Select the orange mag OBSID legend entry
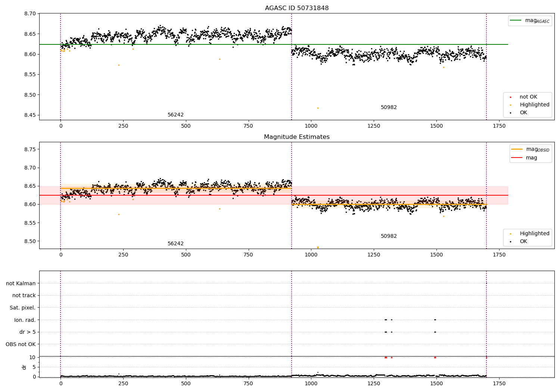Image resolution: width=560 pixels, height=392 pixels. tap(530, 149)
